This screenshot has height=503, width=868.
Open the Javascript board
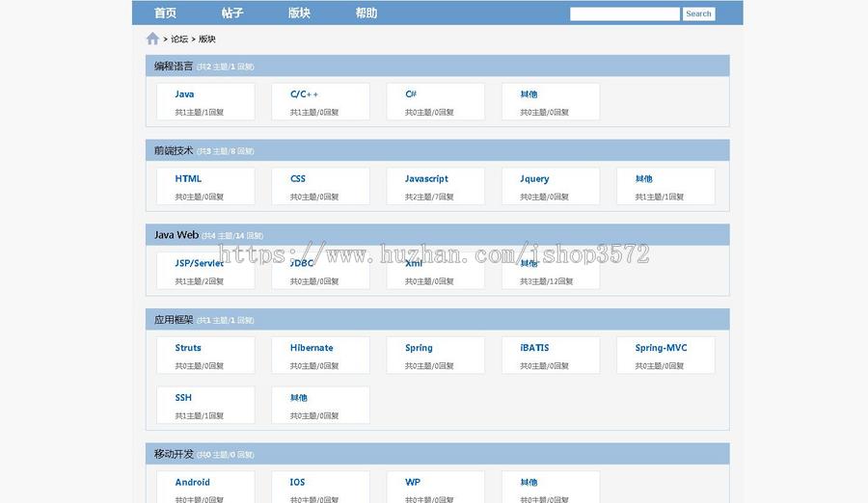(426, 178)
